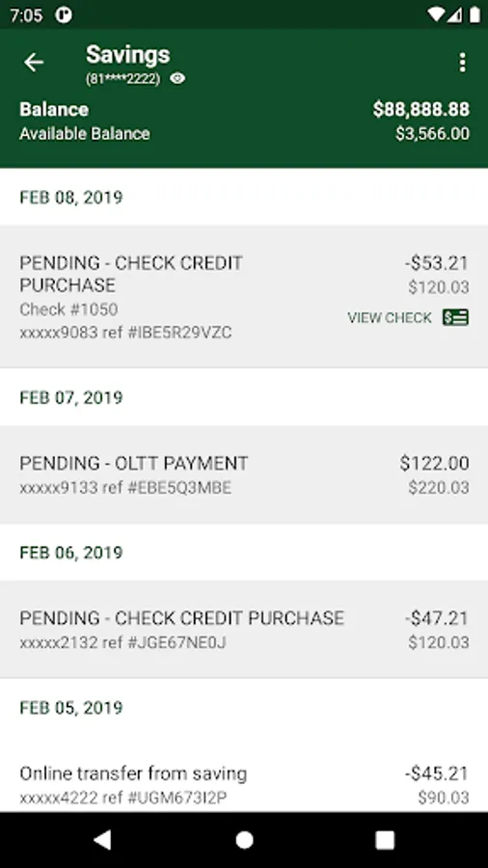
Task: Tap the Savings account title
Action: pyautogui.click(x=128, y=54)
